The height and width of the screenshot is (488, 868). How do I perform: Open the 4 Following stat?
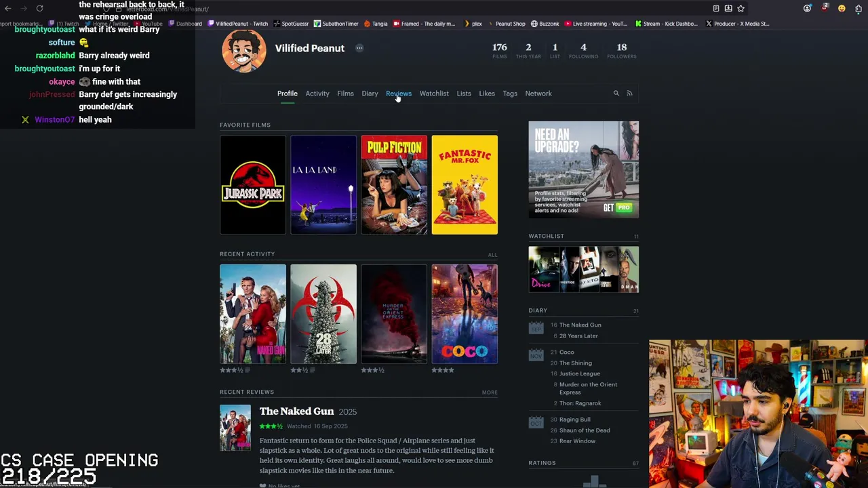583,50
